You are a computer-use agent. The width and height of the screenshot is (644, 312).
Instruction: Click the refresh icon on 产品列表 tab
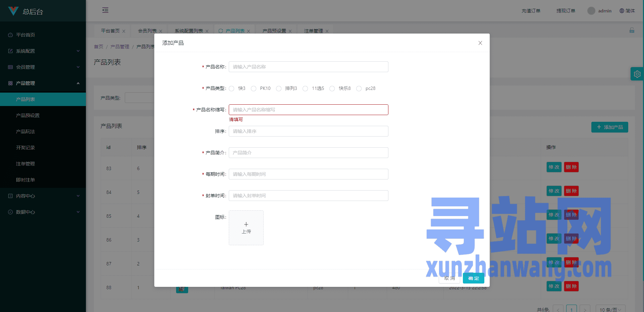point(221,31)
